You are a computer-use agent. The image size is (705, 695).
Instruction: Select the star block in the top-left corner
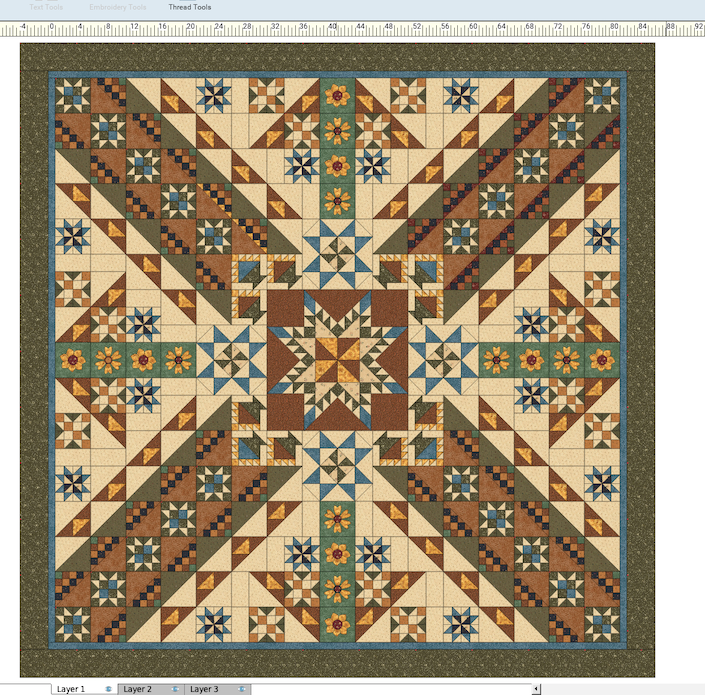click(72, 97)
